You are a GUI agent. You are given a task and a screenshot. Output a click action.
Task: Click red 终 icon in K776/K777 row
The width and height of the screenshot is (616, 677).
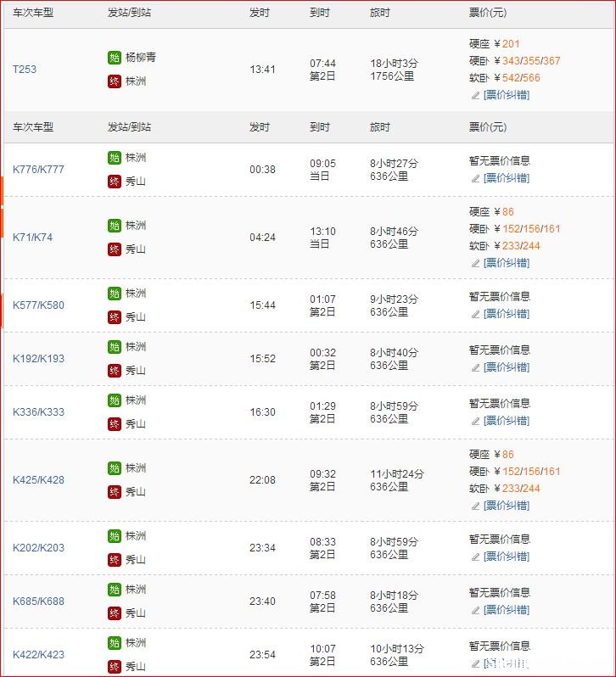(x=115, y=182)
